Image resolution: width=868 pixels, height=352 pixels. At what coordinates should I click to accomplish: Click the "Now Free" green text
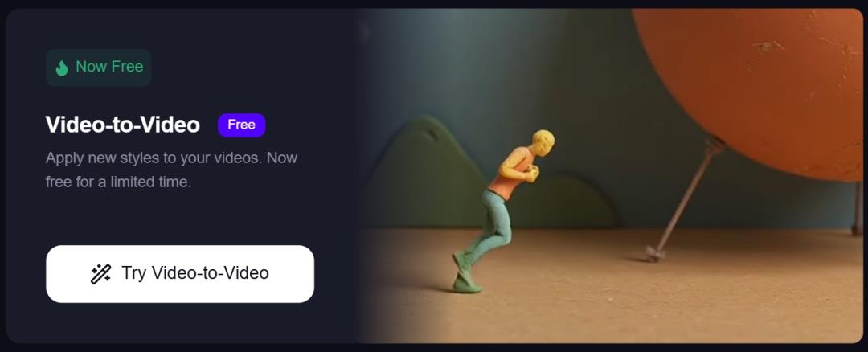[109, 67]
